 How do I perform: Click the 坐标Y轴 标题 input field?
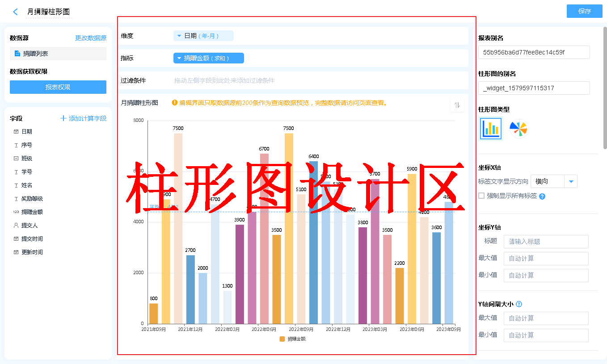546,242
